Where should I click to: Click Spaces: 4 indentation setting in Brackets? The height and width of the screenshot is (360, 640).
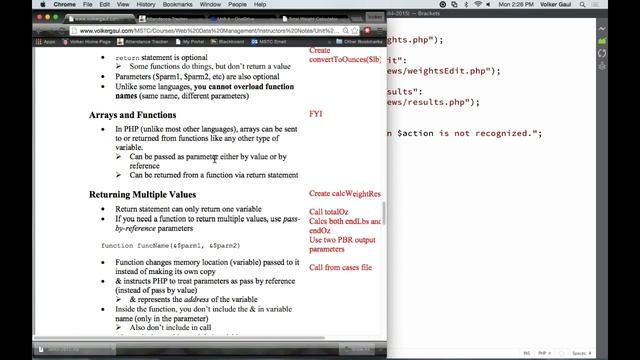[582, 353]
